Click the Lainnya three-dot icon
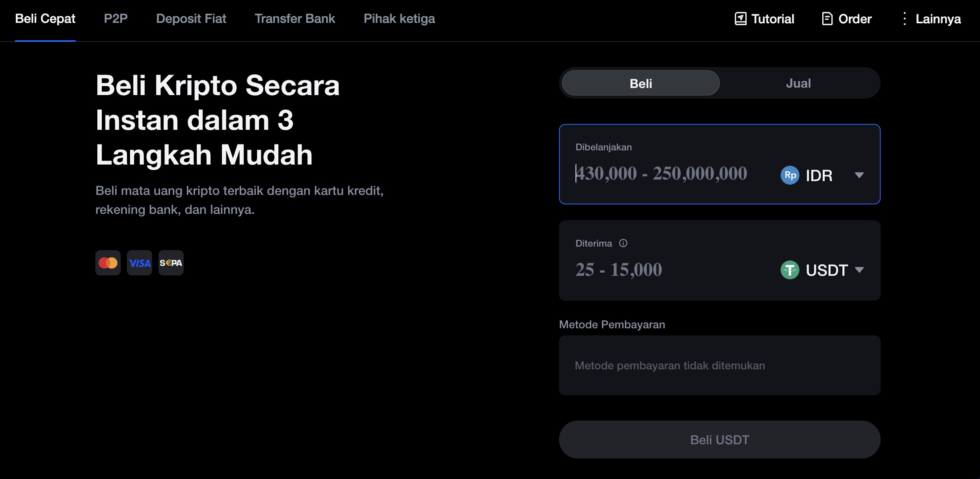This screenshot has height=479, width=980. tap(905, 18)
